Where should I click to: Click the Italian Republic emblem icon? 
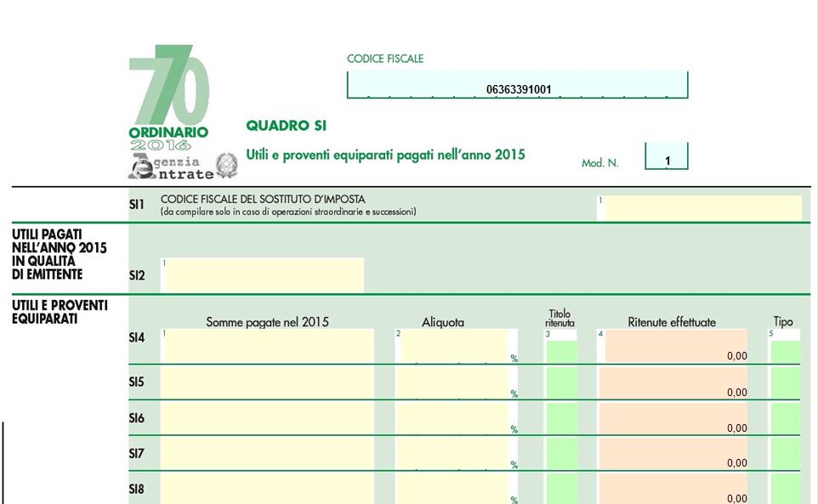tap(227, 166)
